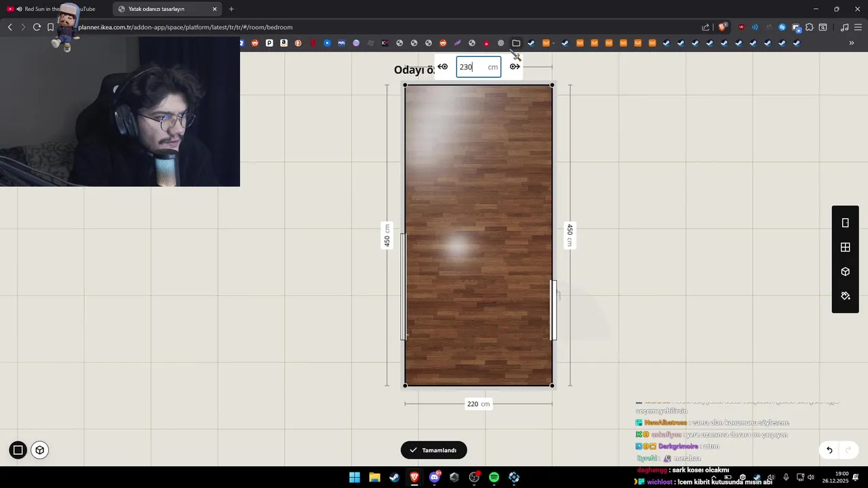Image resolution: width=868 pixels, height=488 pixels.
Task: Undo the last change in the planner
Action: [829, 450]
